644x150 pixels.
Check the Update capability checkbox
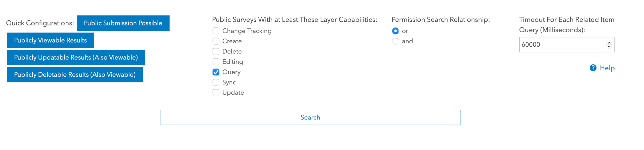pyautogui.click(x=216, y=93)
